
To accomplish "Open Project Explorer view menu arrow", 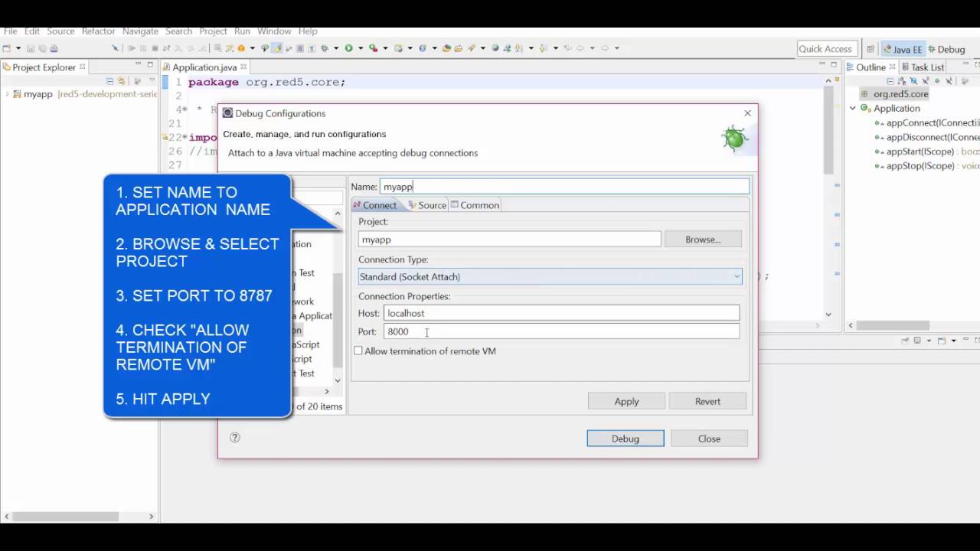I will coord(152,80).
